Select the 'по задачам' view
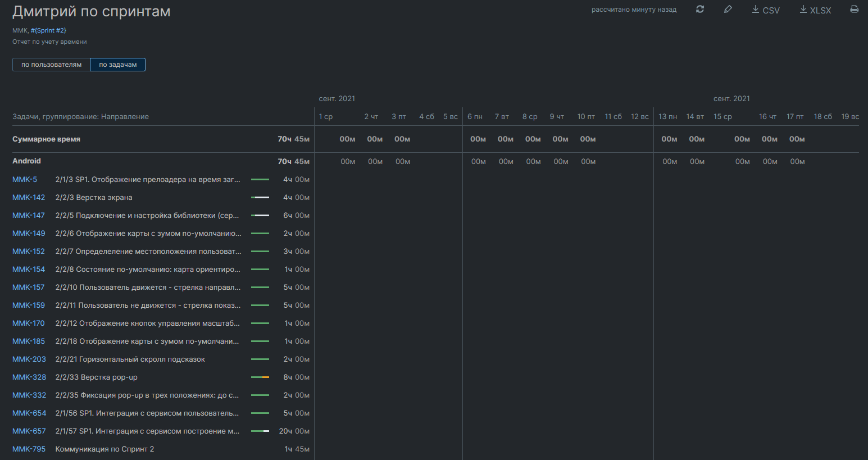 click(x=117, y=65)
